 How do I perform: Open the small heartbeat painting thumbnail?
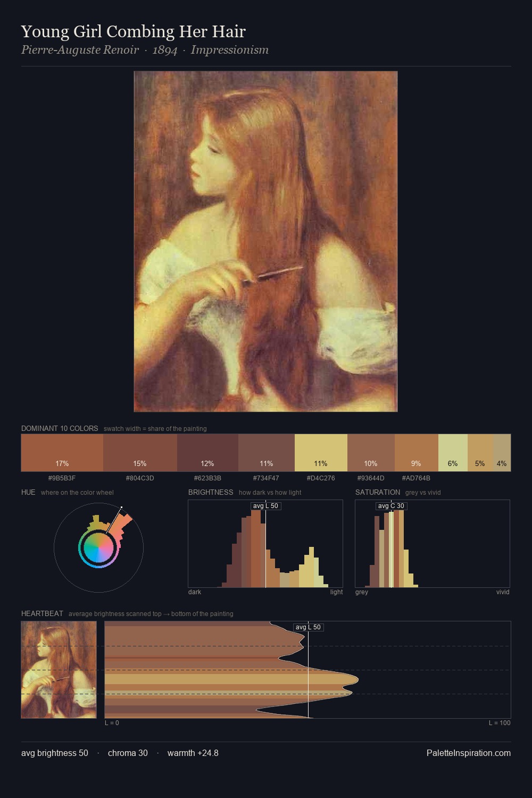(59, 670)
